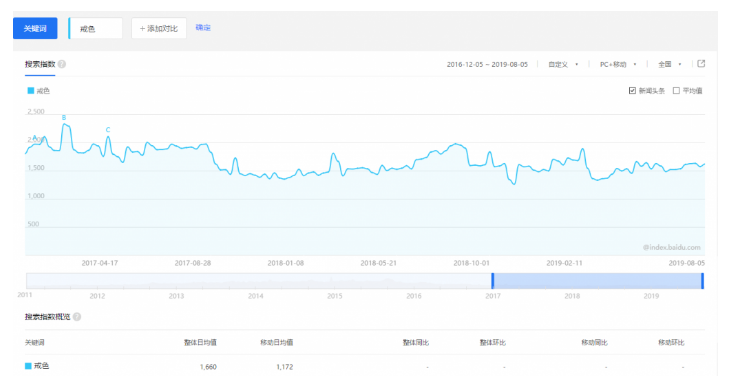Expand the 自定义 dropdown
This screenshot has height=376, width=733.
[x=563, y=65]
